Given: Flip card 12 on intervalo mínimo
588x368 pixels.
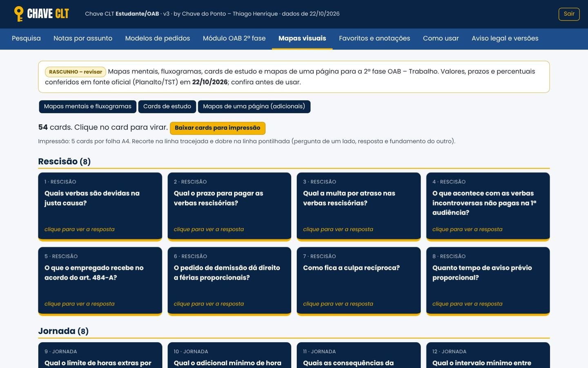Looking at the screenshot, I should [x=488, y=355].
